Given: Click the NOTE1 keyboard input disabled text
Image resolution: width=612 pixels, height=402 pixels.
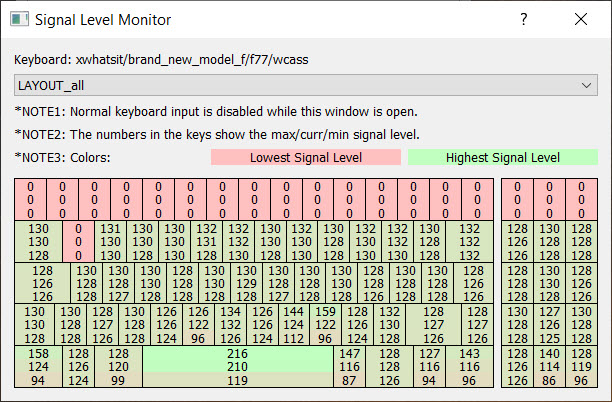Looking at the screenshot, I should [x=216, y=112].
